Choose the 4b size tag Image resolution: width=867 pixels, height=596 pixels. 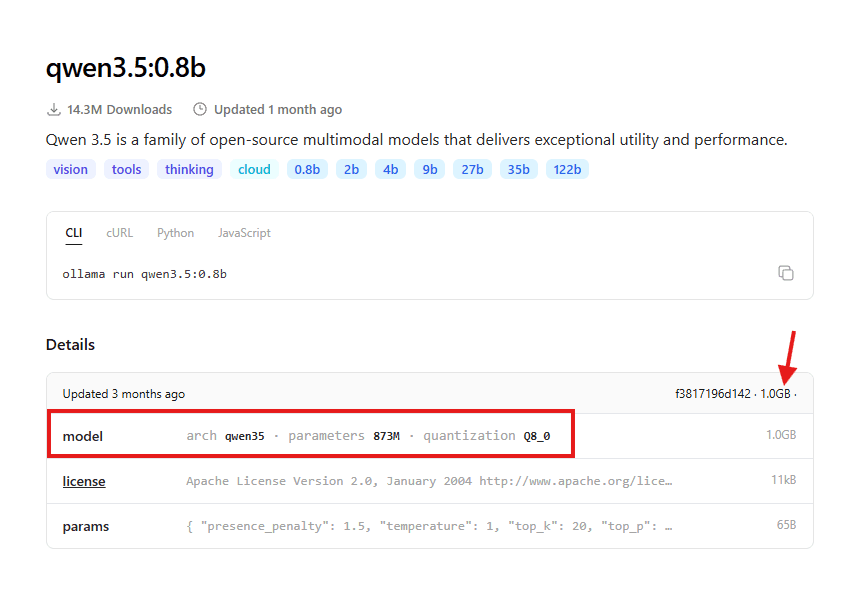click(x=390, y=169)
